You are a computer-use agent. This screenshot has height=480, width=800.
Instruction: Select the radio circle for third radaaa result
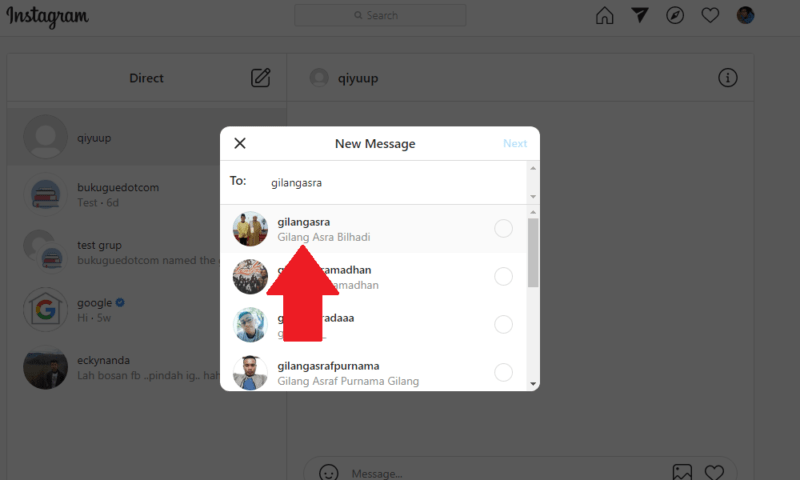click(504, 324)
